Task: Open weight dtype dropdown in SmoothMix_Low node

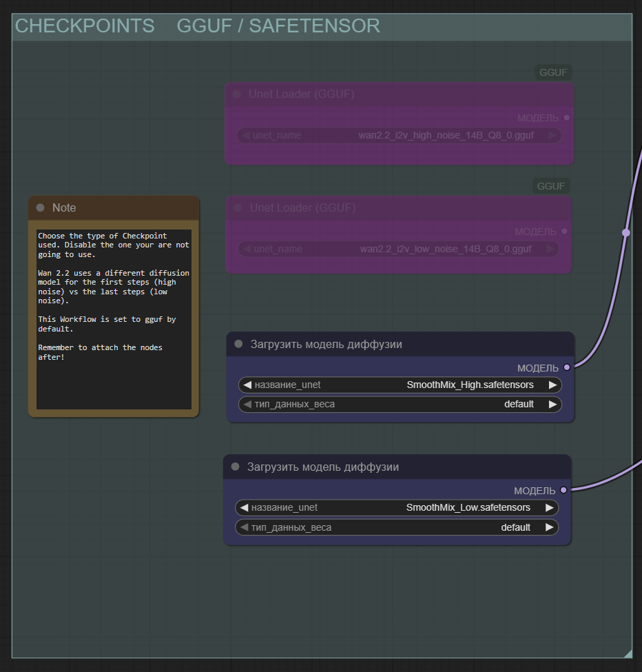Action: [397, 527]
